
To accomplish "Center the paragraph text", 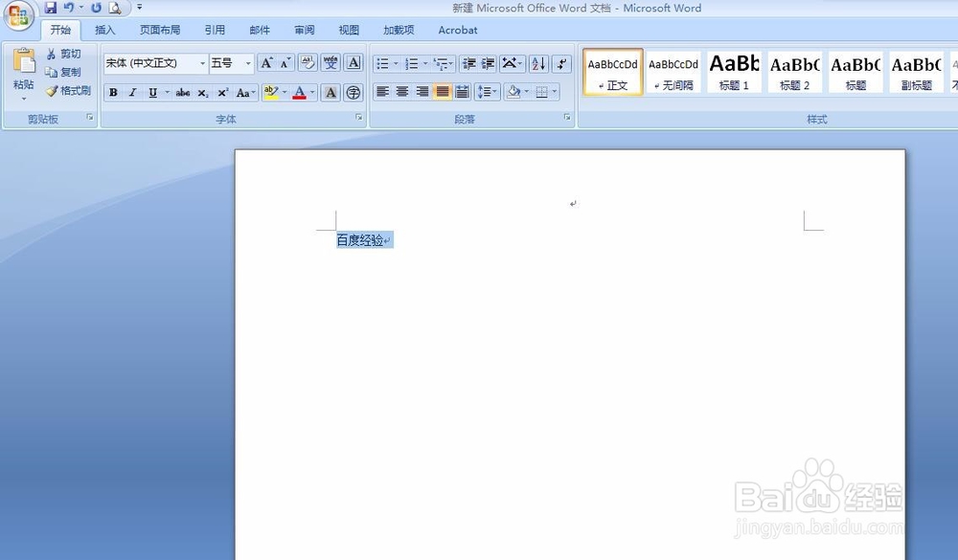I will (402, 92).
